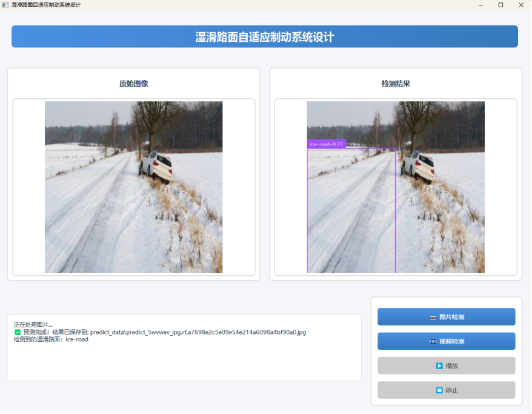532x414 pixels.
Task: Click the 播放 play button
Action: 446,366
